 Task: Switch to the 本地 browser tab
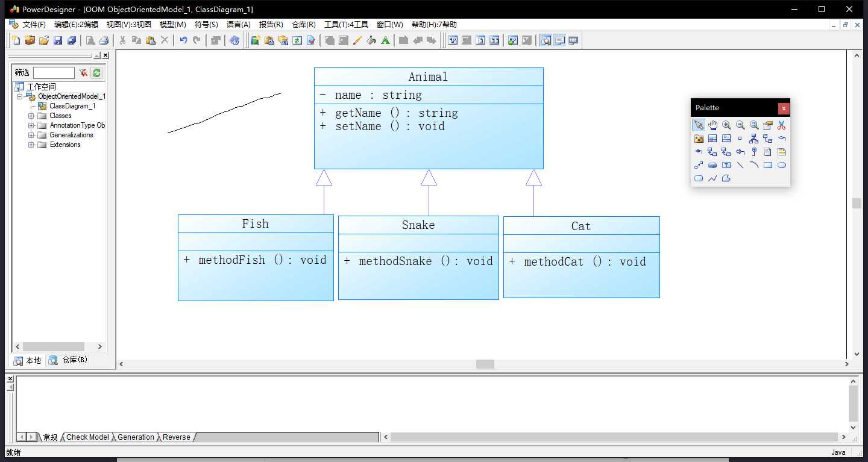tap(28, 360)
